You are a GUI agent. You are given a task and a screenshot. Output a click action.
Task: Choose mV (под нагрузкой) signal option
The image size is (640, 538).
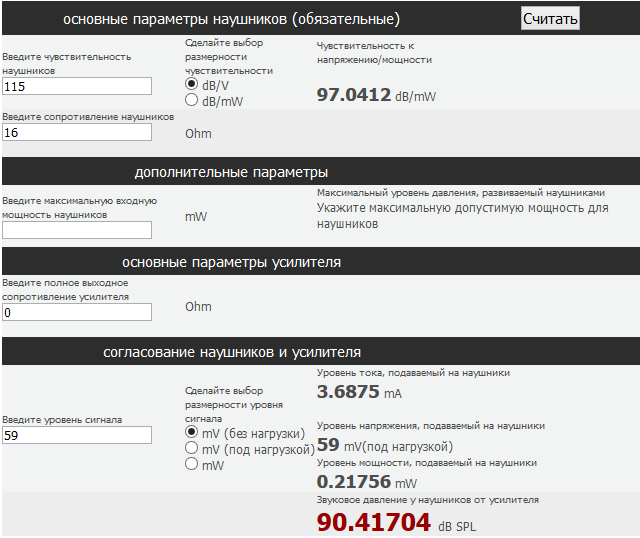[191, 448]
